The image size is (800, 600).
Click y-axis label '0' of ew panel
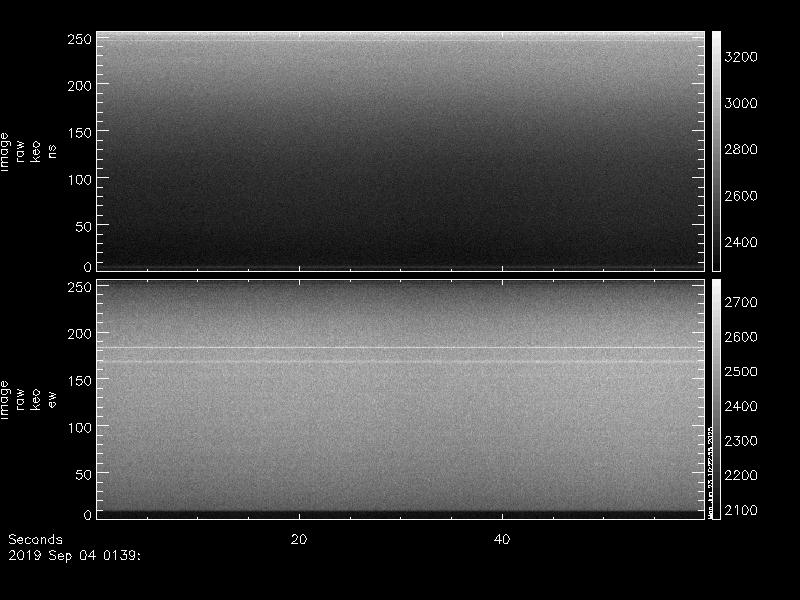[x=88, y=514]
